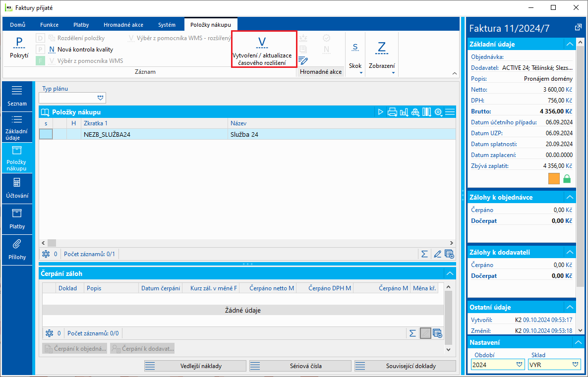Viewport: 588px width, 377px height.
Task: Open hamburger menu in Položky nákupu header
Action: (450, 112)
